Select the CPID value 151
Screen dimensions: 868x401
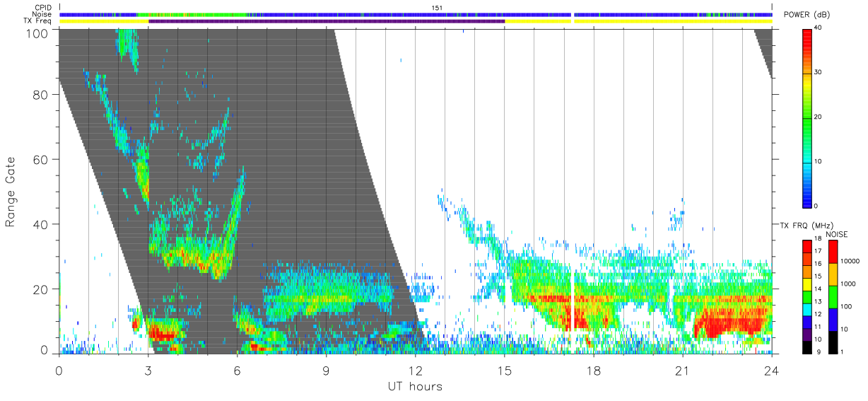[437, 8]
